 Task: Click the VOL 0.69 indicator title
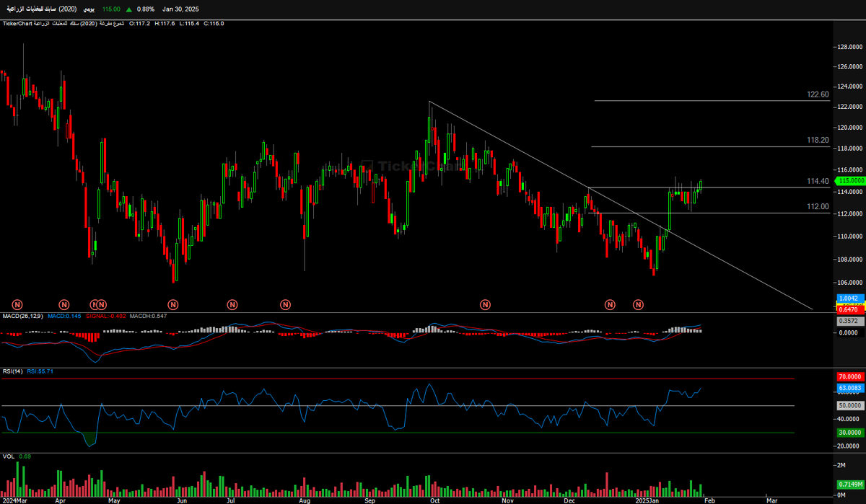[x=16, y=456]
